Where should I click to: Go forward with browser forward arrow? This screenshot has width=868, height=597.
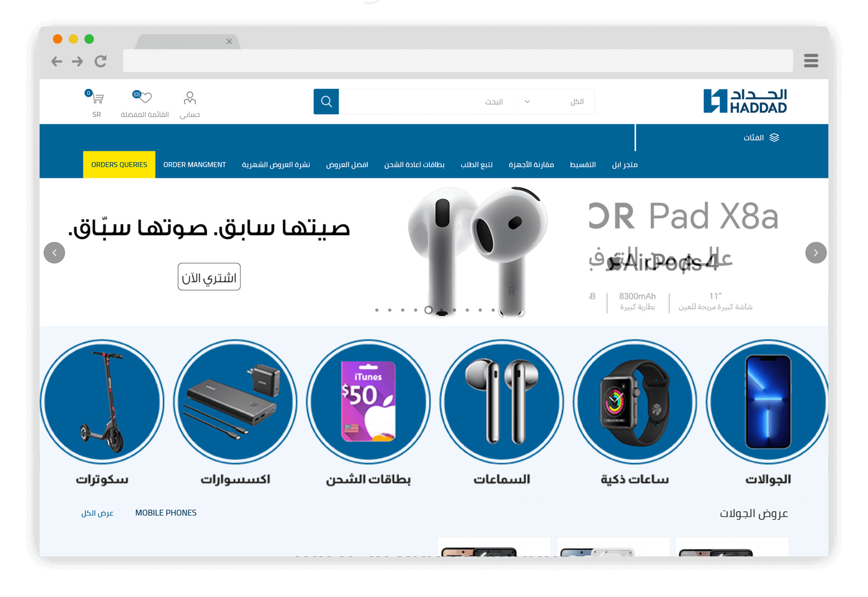tap(78, 61)
